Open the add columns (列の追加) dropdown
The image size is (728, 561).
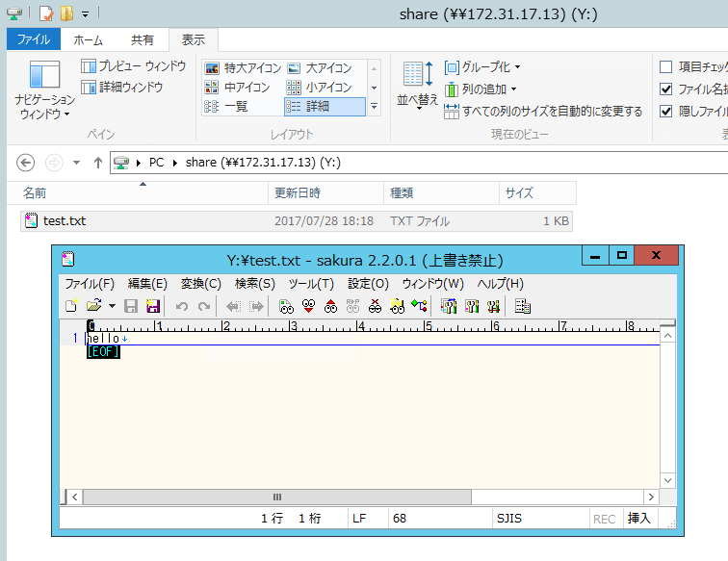pos(481,89)
